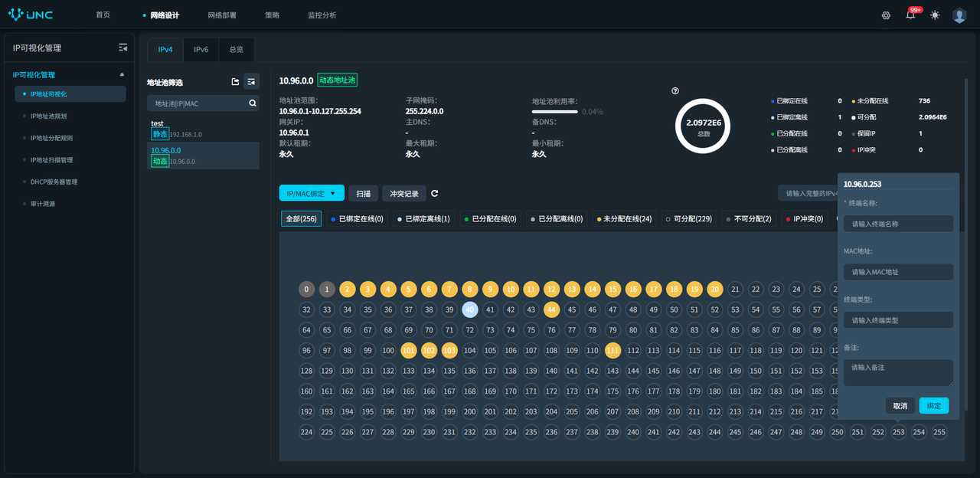The width and height of the screenshot is (980, 478).
Task: Open DHCP服务器管理 in sidebar
Action: tap(54, 182)
